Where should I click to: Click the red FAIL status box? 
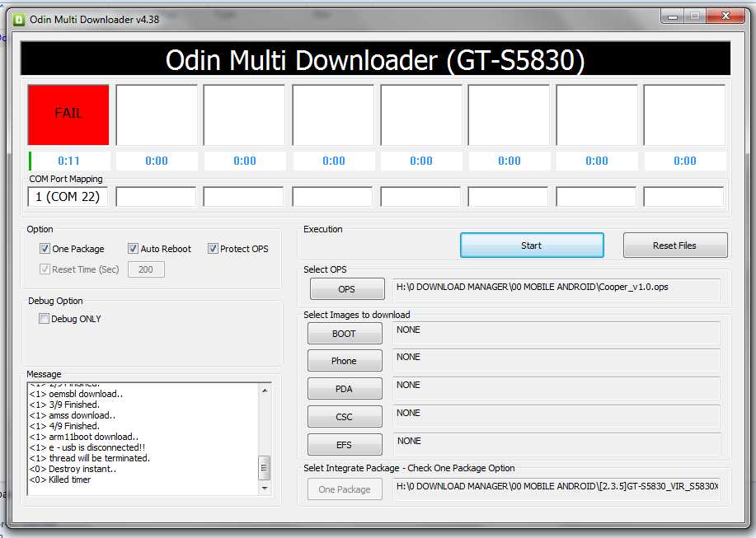click(68, 115)
